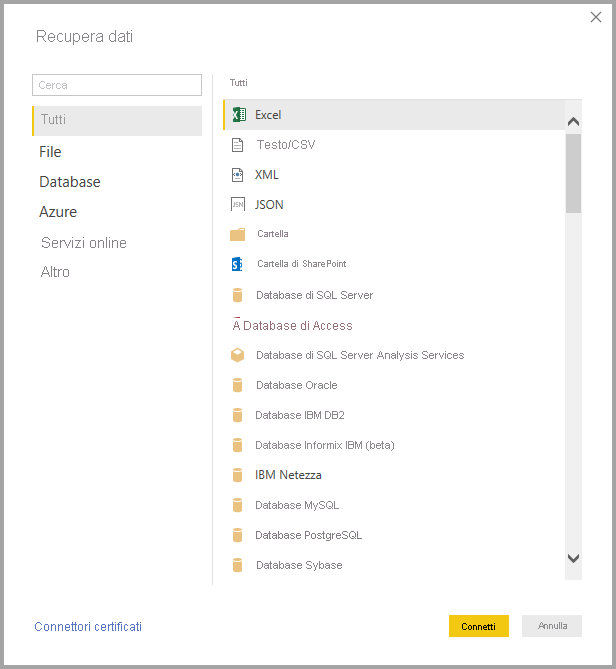The height and width of the screenshot is (669, 616).
Task: Switch to the File category
Action: pyautogui.click(x=50, y=152)
